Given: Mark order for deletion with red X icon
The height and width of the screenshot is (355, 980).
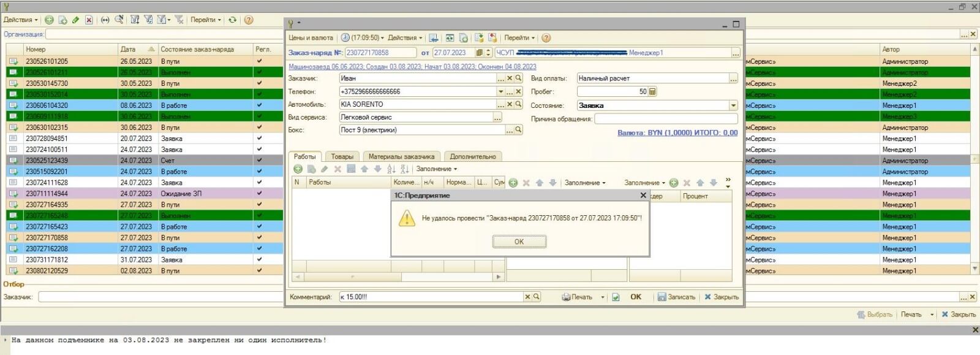Looking at the screenshot, I should (89, 20).
